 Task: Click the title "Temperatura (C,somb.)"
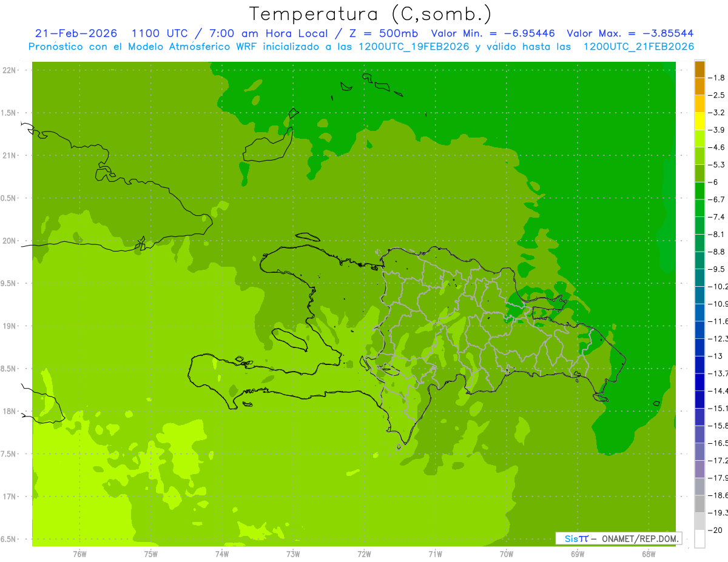point(371,15)
